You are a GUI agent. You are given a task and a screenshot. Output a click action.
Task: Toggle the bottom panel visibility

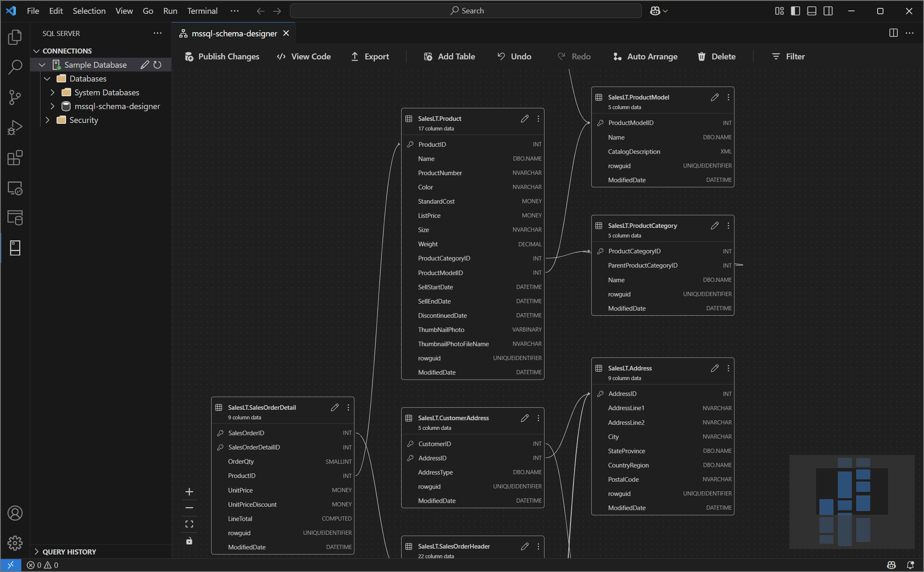pyautogui.click(x=811, y=11)
